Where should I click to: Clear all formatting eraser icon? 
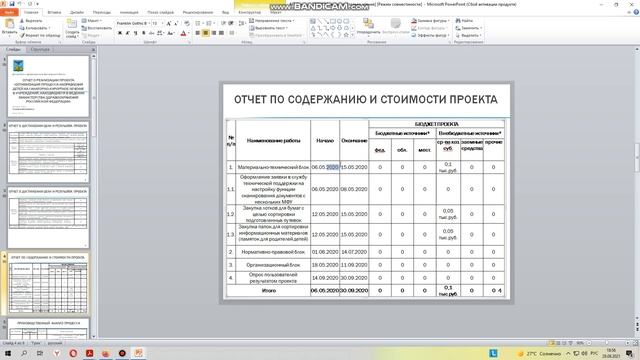pyautogui.click(x=187, y=23)
